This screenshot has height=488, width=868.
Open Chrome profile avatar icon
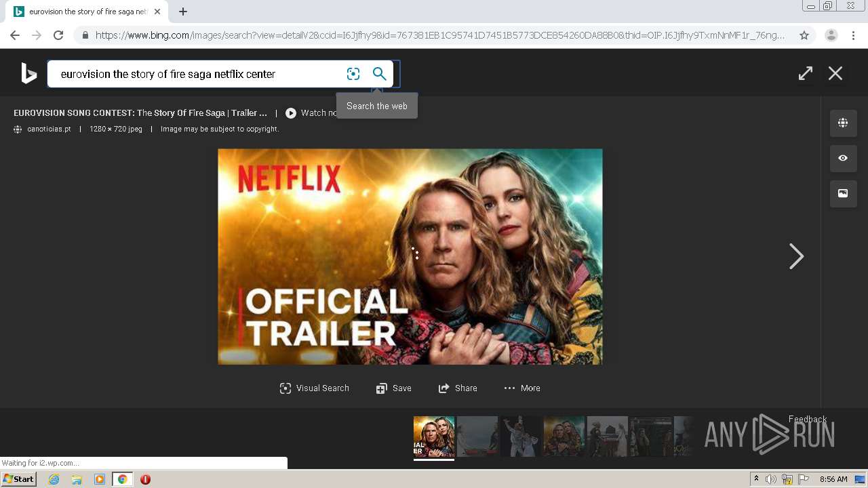click(x=831, y=35)
